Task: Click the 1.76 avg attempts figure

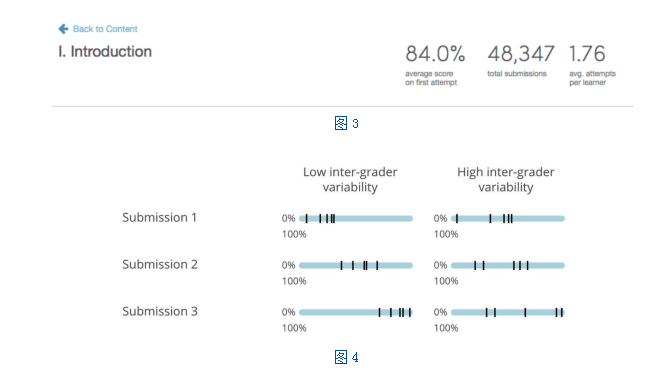Action: pos(587,54)
